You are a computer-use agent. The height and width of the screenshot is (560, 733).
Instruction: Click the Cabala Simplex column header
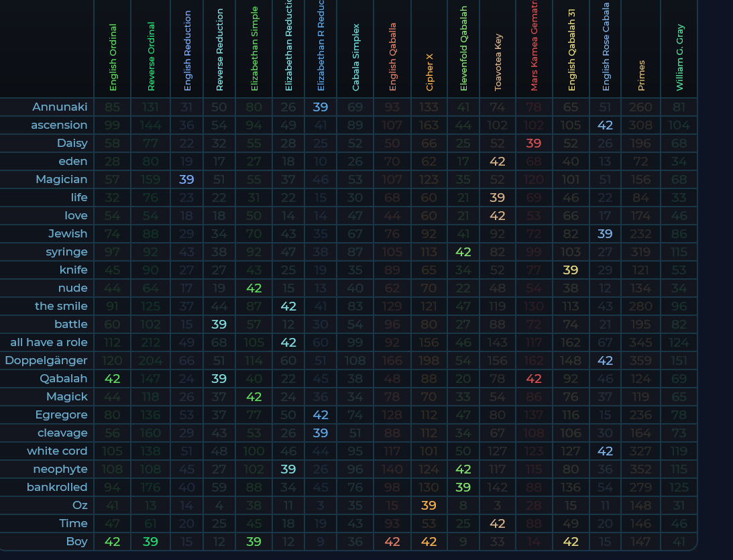356,58
